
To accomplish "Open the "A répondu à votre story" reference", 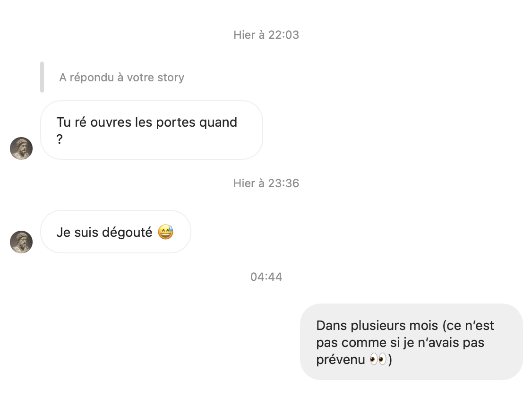I will pos(121,78).
